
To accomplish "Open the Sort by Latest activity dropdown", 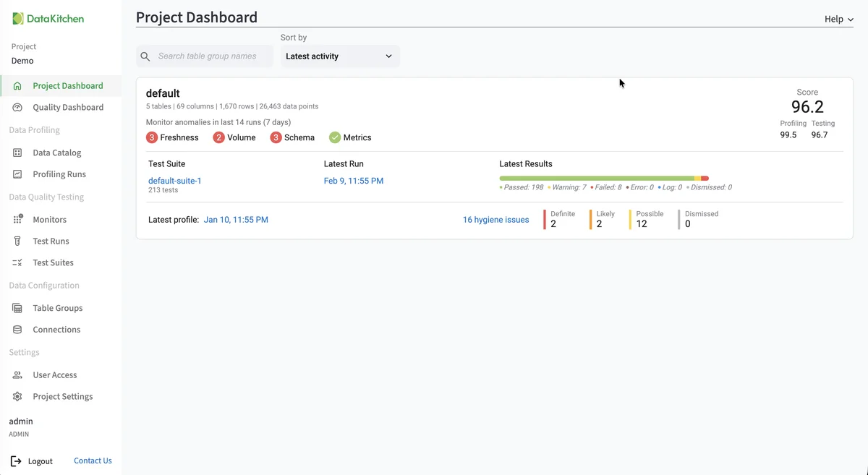I will (x=339, y=56).
